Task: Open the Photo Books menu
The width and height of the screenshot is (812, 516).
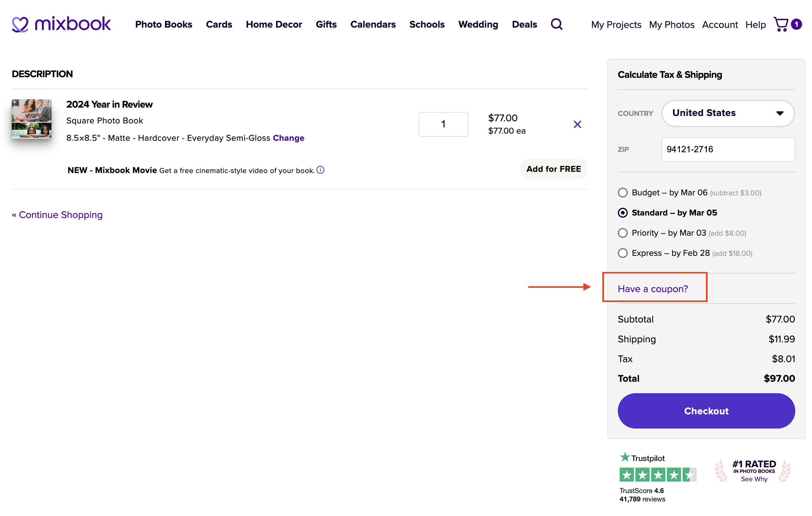Action: pyautogui.click(x=163, y=24)
